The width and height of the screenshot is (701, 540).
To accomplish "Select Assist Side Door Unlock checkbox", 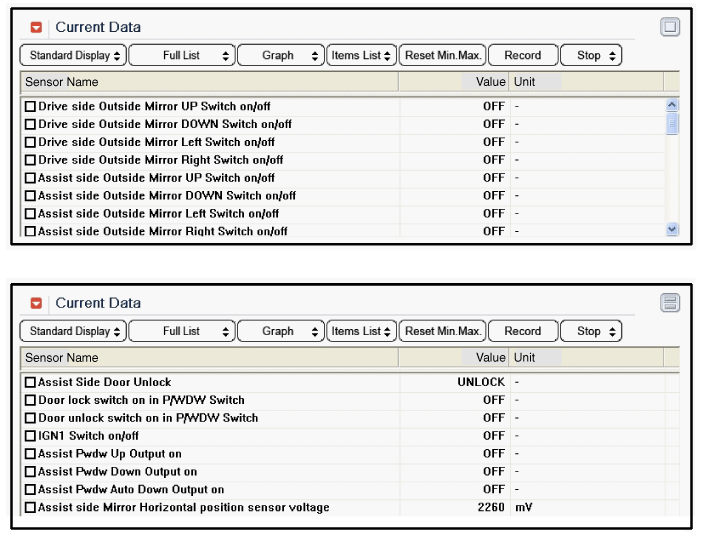I will 30,382.
